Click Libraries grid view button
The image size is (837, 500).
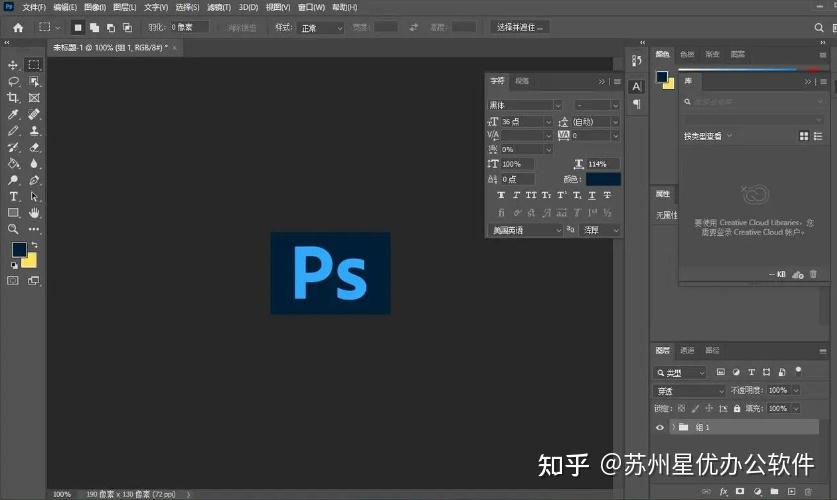[x=804, y=136]
